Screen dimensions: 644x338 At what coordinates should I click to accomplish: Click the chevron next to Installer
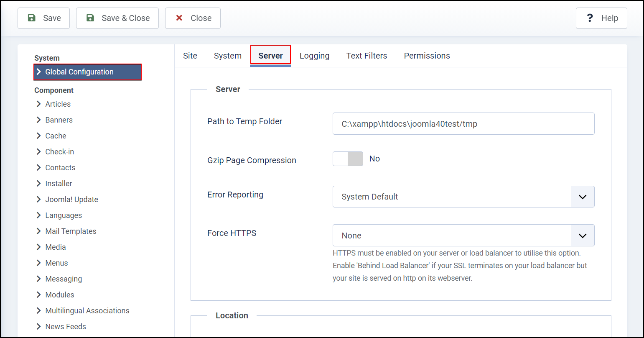(x=39, y=183)
